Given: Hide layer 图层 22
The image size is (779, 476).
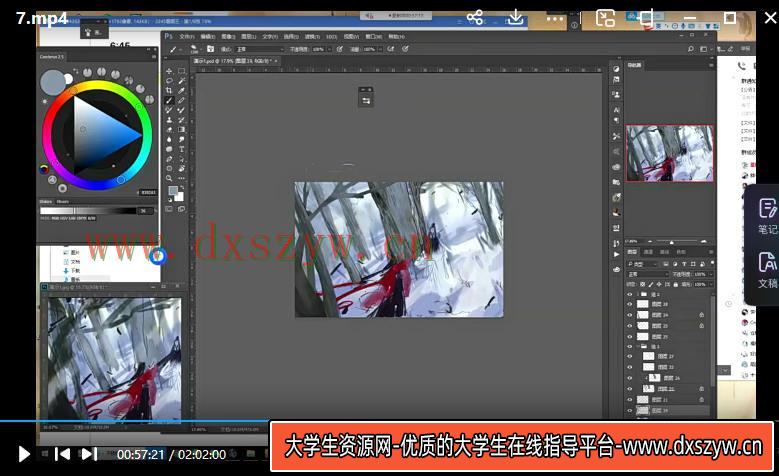Looking at the screenshot, I should pos(630,367).
